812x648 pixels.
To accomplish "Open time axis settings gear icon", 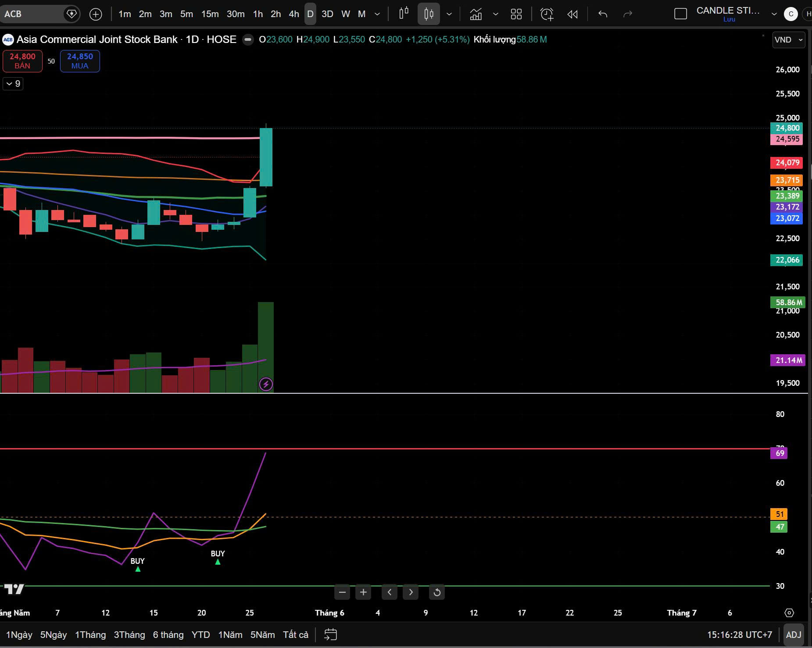I will pyautogui.click(x=789, y=612).
